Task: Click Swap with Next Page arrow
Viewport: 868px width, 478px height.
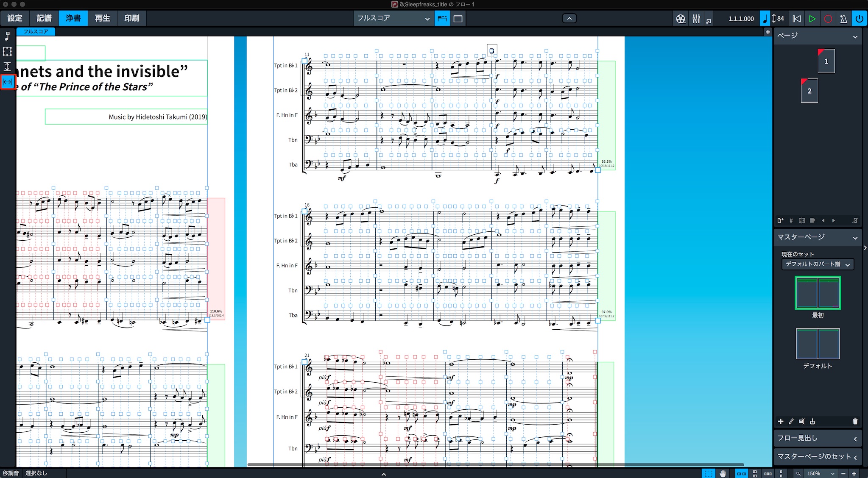Action: coord(834,221)
